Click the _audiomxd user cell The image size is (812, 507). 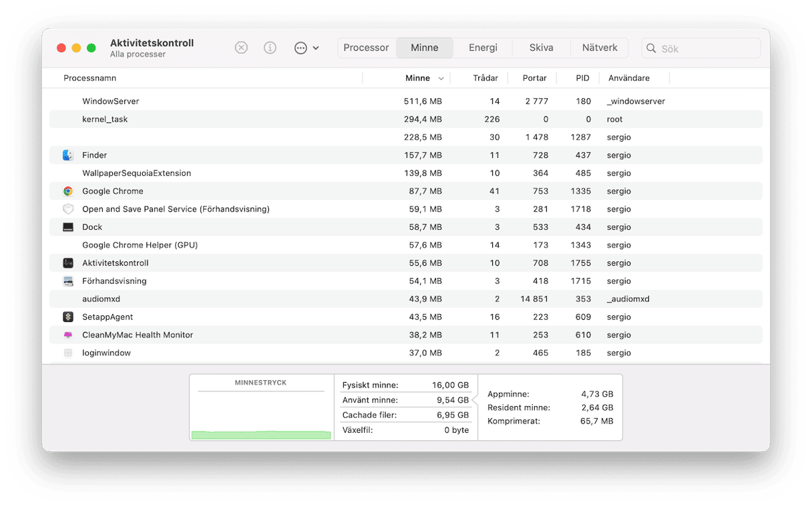pos(628,299)
